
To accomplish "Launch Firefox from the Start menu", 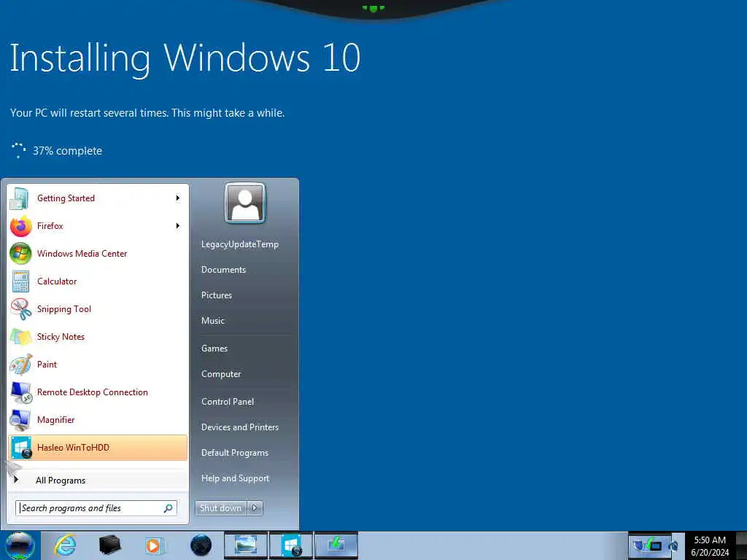I will point(98,226).
